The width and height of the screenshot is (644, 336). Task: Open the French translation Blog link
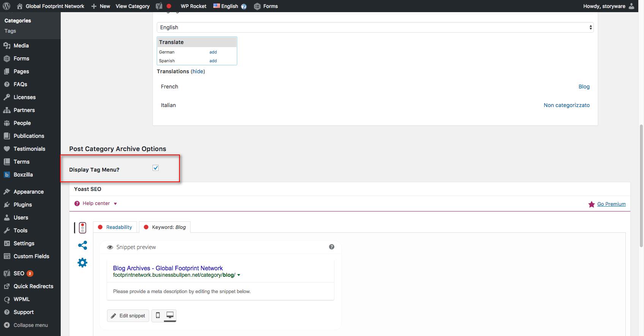584,87
